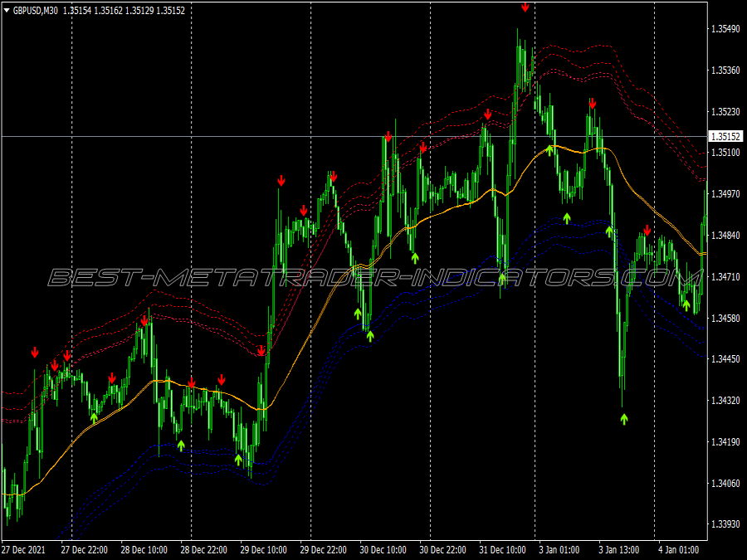Click the current price tag 1.35152
The height and width of the screenshot is (560, 747).
pyautogui.click(x=725, y=137)
